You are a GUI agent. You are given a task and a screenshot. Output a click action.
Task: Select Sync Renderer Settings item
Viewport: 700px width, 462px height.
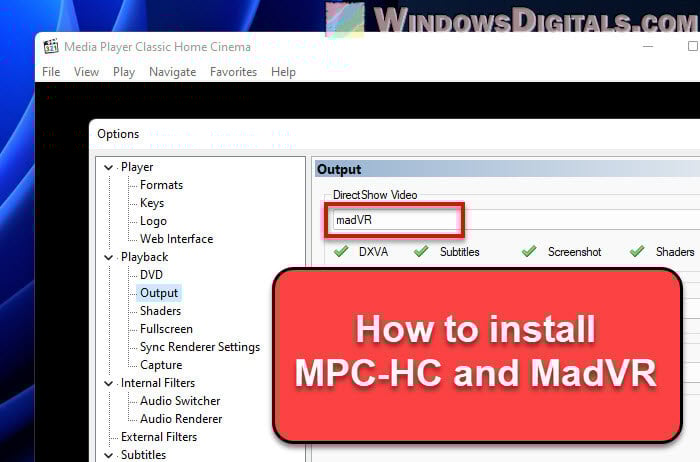200,347
